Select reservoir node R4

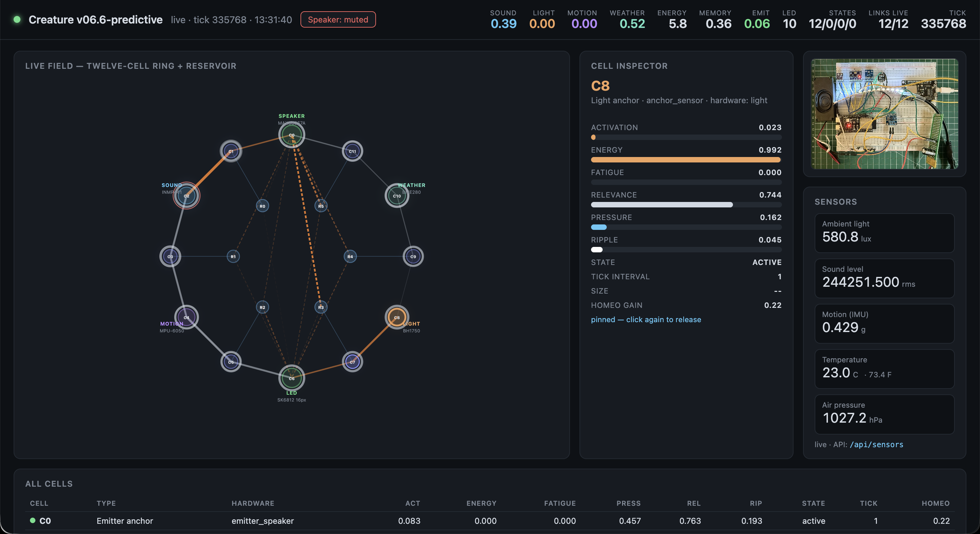tap(350, 256)
